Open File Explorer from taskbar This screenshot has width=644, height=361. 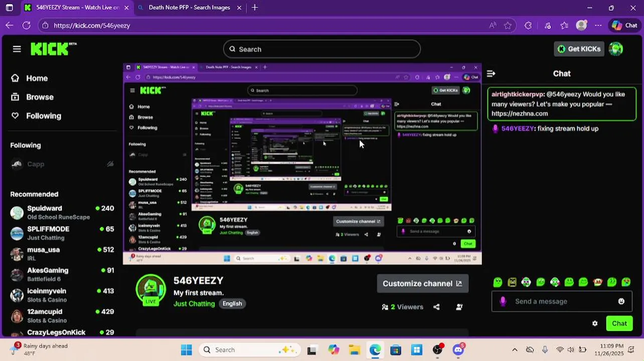(355, 349)
